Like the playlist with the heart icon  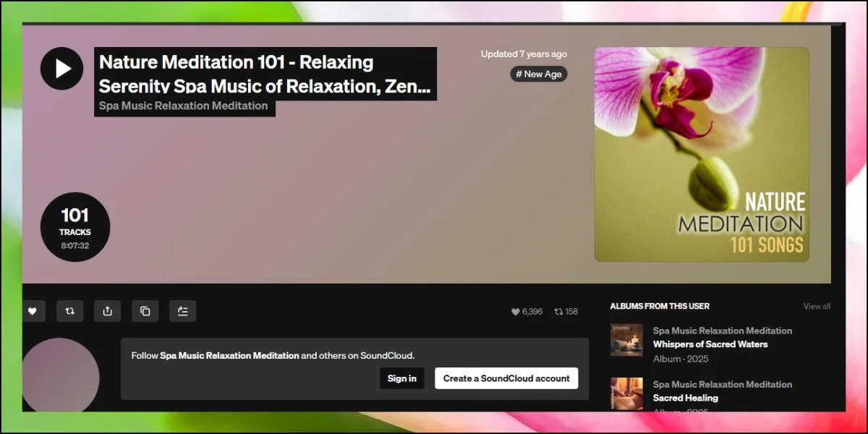33,311
